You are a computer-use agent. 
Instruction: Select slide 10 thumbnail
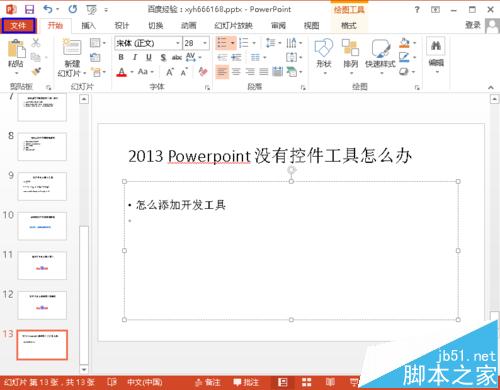point(42,226)
